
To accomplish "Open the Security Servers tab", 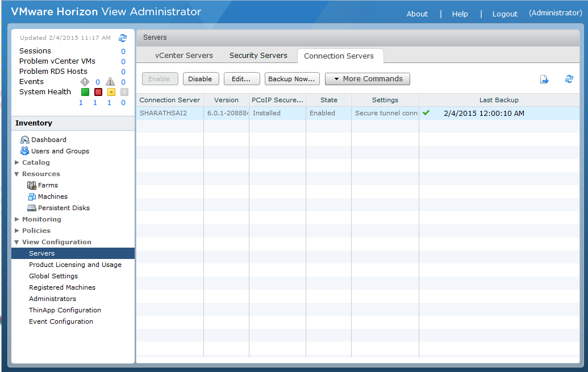I will [x=258, y=55].
